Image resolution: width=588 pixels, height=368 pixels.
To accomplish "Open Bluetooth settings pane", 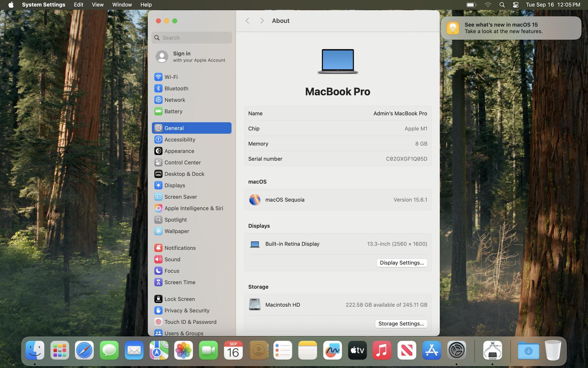I will pyautogui.click(x=192, y=88).
